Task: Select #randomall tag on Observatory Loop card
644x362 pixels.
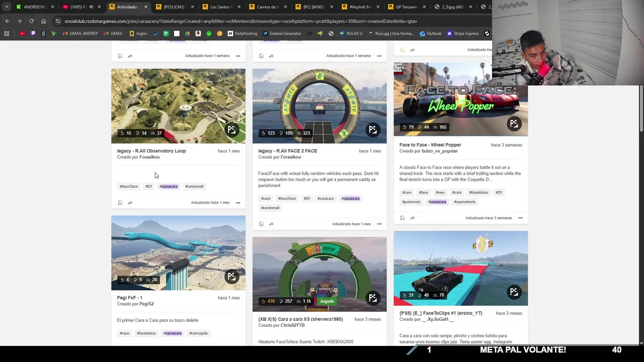Action: (194, 187)
